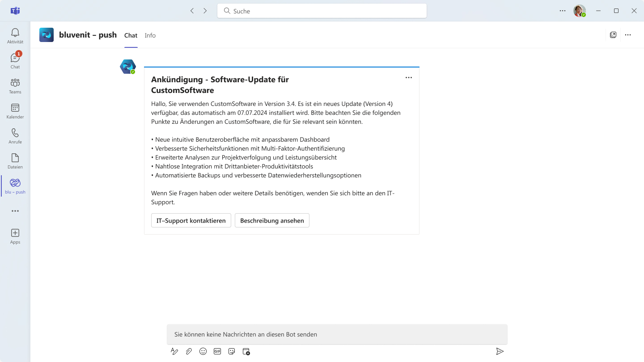The image size is (644, 362).
Task: Select the Chat tab
Action: [131, 35]
